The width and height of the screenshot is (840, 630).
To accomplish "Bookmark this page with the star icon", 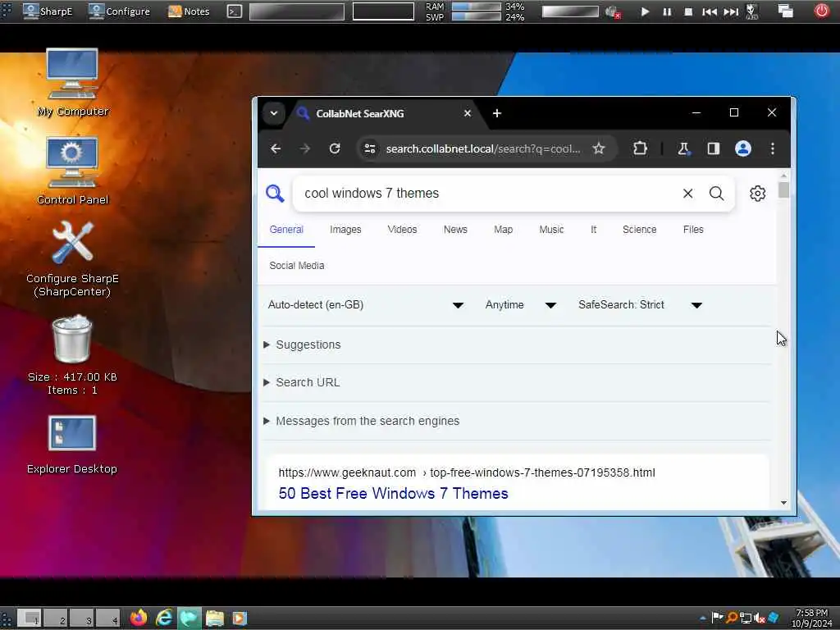I will click(598, 148).
